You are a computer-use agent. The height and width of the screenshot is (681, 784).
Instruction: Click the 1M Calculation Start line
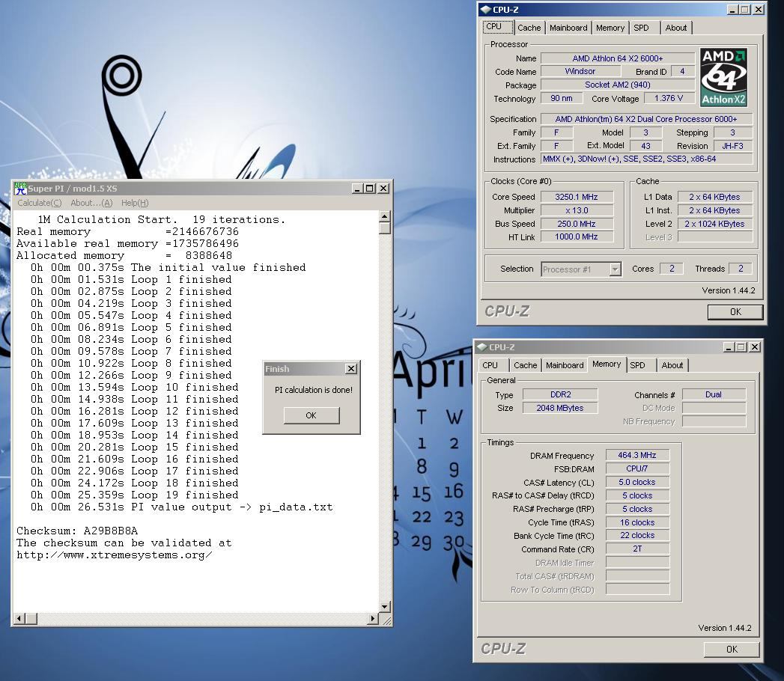pyautogui.click(x=161, y=219)
